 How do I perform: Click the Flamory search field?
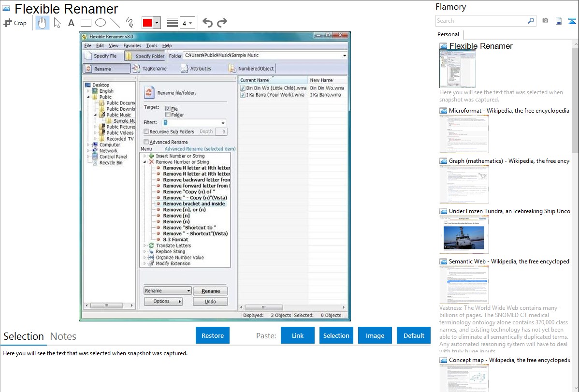click(481, 21)
